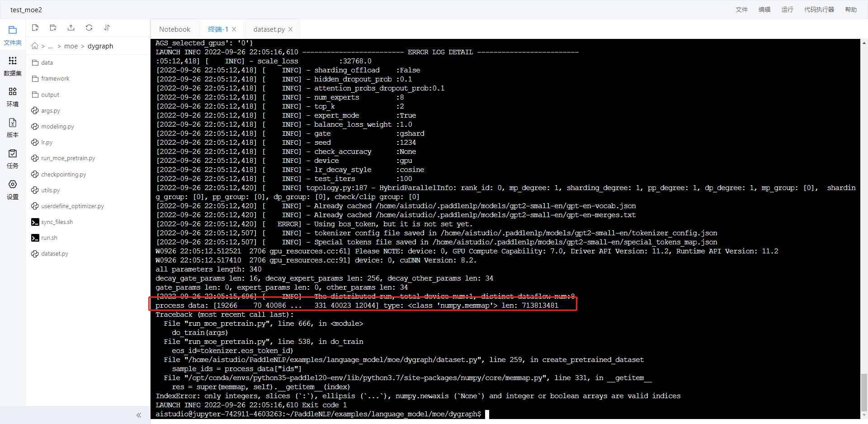
Task: Sort files using the sort icon
Action: pos(107,28)
